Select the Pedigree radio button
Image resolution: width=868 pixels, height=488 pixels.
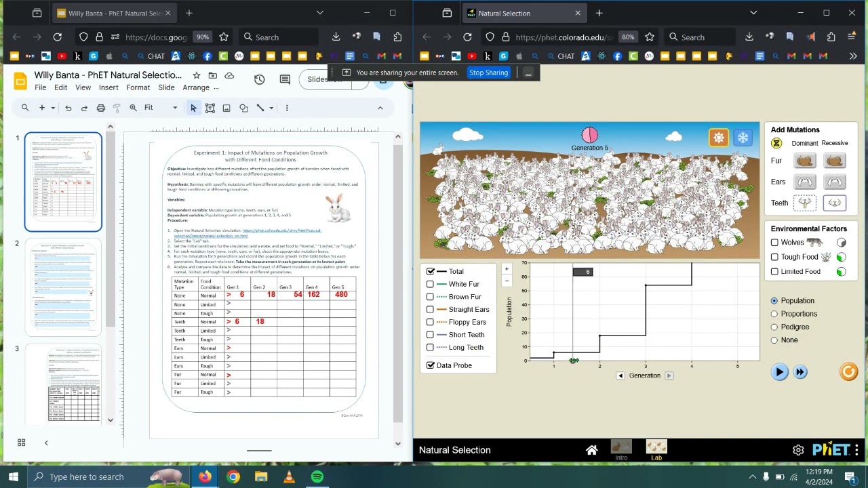tap(774, 327)
